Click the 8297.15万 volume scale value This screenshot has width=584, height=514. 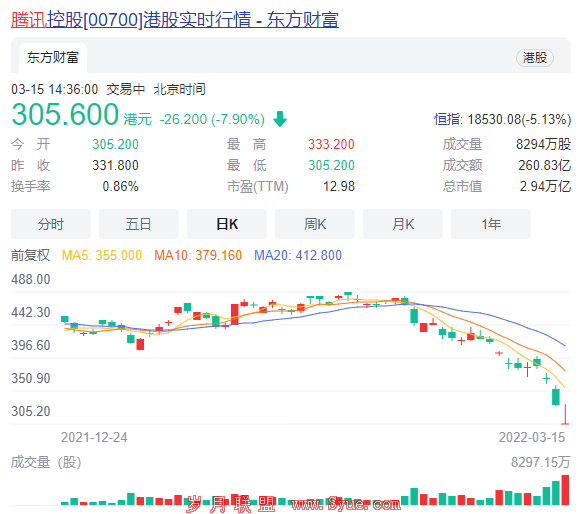click(540, 463)
